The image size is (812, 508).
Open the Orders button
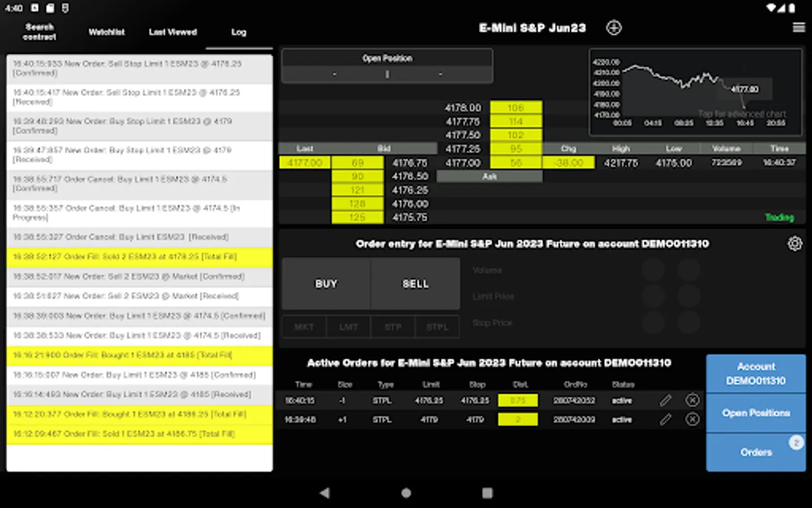click(x=756, y=452)
